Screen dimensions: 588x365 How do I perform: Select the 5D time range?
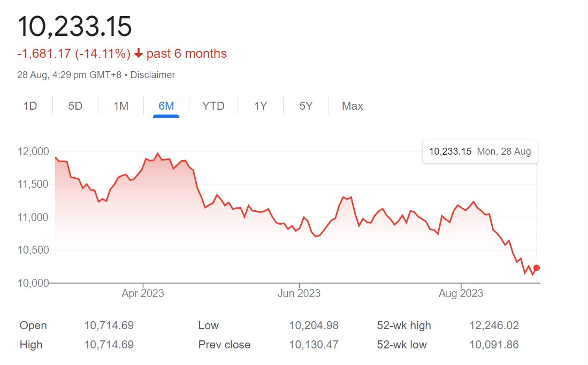(75, 106)
